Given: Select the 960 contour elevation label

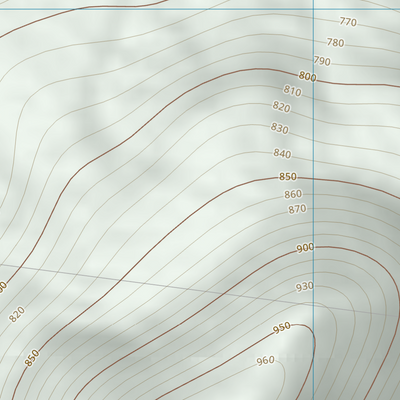Looking at the screenshot, I should [266, 361].
